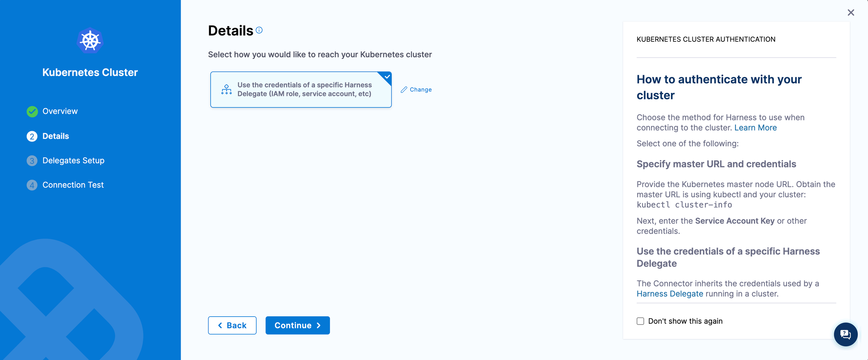This screenshot has height=360, width=868.
Task: Open the help chat bubble icon
Action: (846, 334)
